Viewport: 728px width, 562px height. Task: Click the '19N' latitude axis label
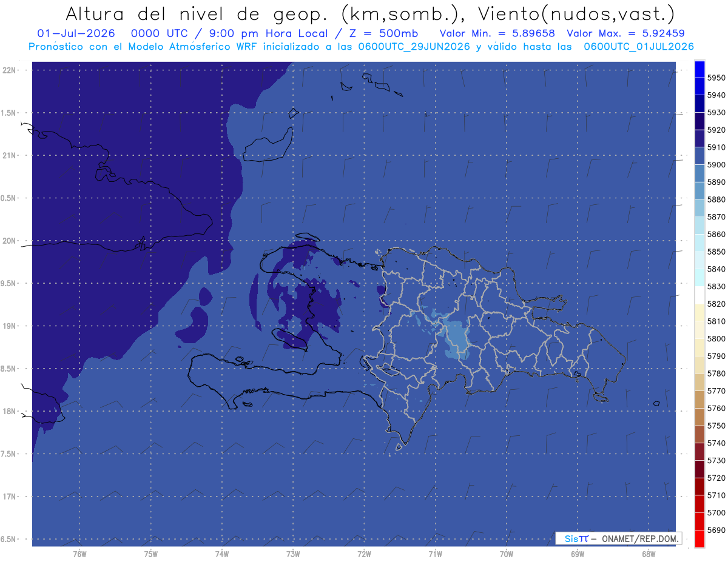tap(8, 326)
